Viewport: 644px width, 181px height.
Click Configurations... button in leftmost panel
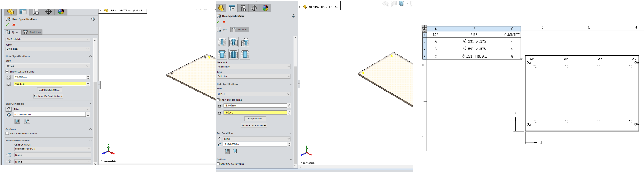pyautogui.click(x=49, y=90)
